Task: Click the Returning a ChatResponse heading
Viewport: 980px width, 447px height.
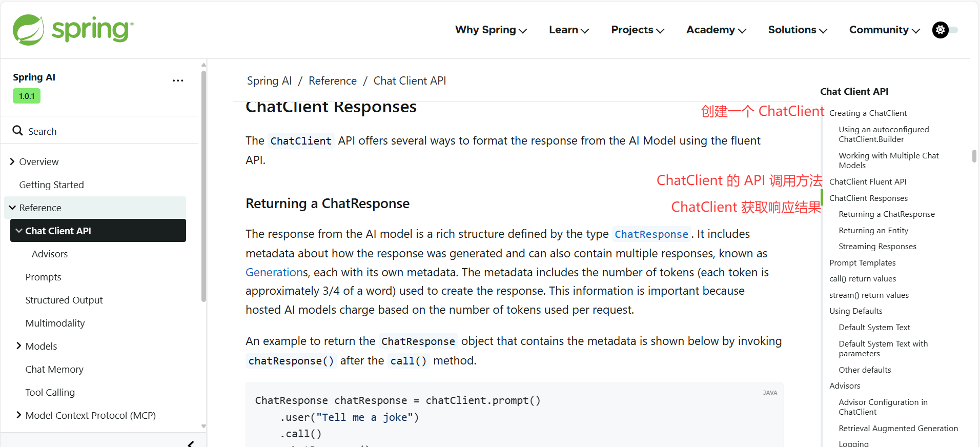Action: [328, 204]
